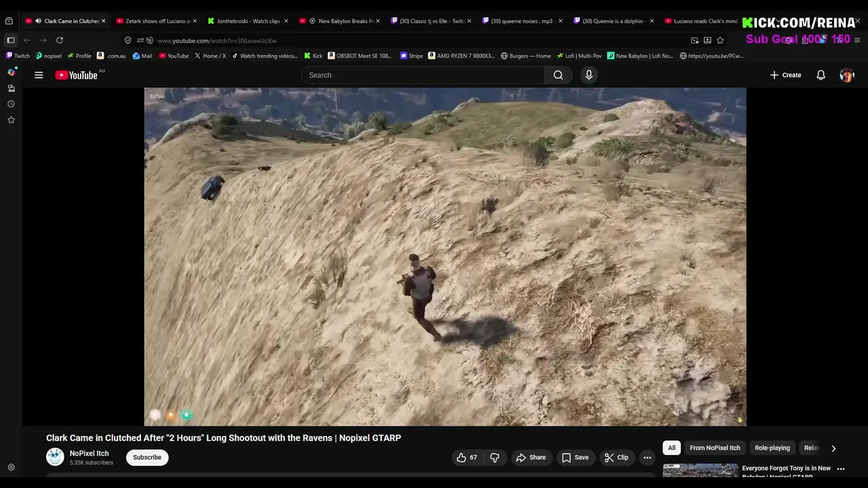Open the Lofi | Multi-Pov bookmark
The width and height of the screenshot is (868, 488).
pos(579,56)
